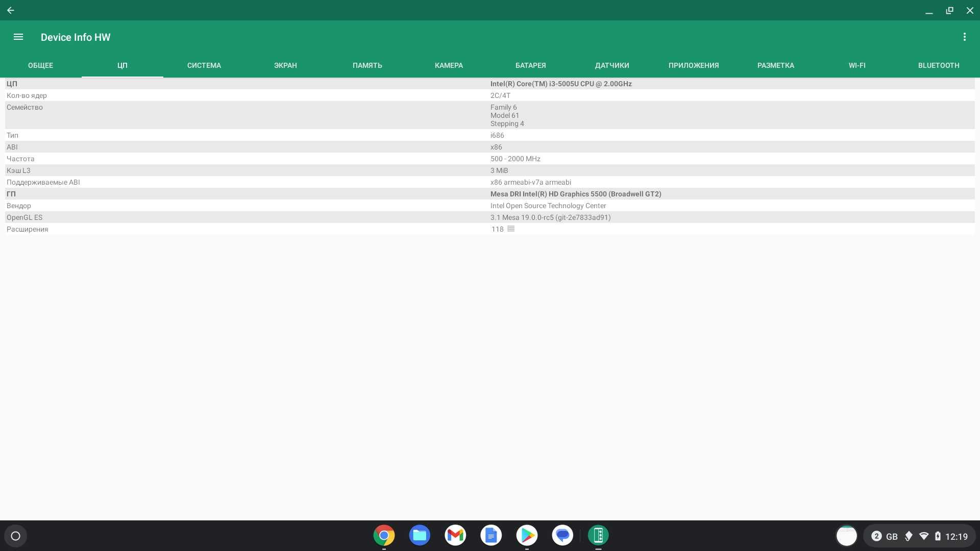Screen dimensions: 980x551
Task: Click the Расширения row label
Action: [x=28, y=229]
